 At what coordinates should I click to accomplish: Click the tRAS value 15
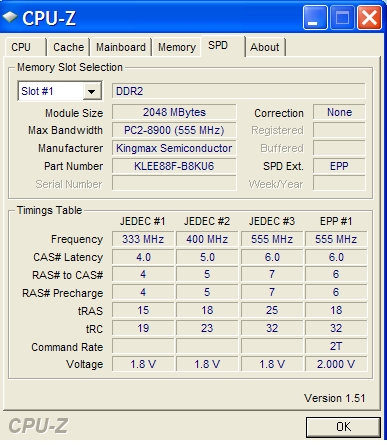pyautogui.click(x=143, y=310)
